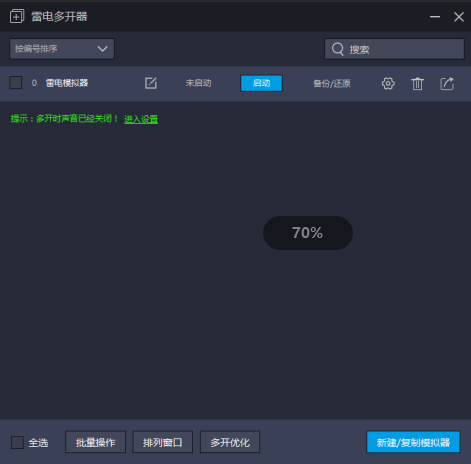Follow the 进入设置 link
The height and width of the screenshot is (464, 471).
tap(141, 119)
